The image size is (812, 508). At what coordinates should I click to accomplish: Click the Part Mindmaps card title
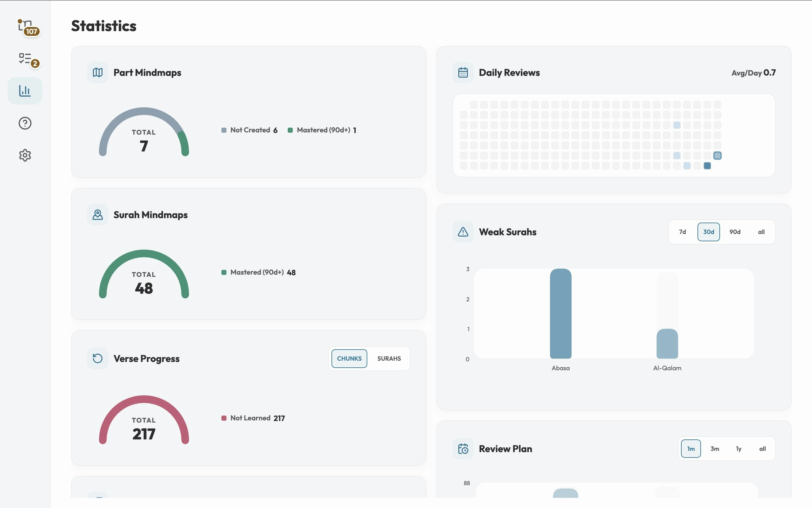(x=147, y=73)
